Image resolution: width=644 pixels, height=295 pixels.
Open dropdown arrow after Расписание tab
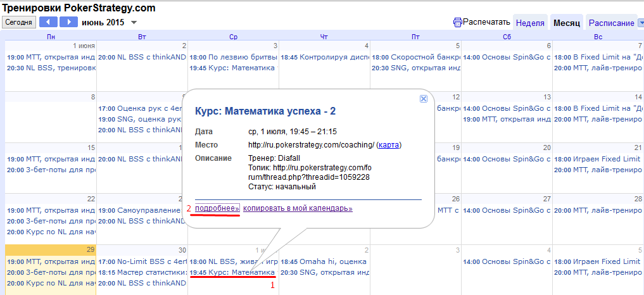point(640,23)
